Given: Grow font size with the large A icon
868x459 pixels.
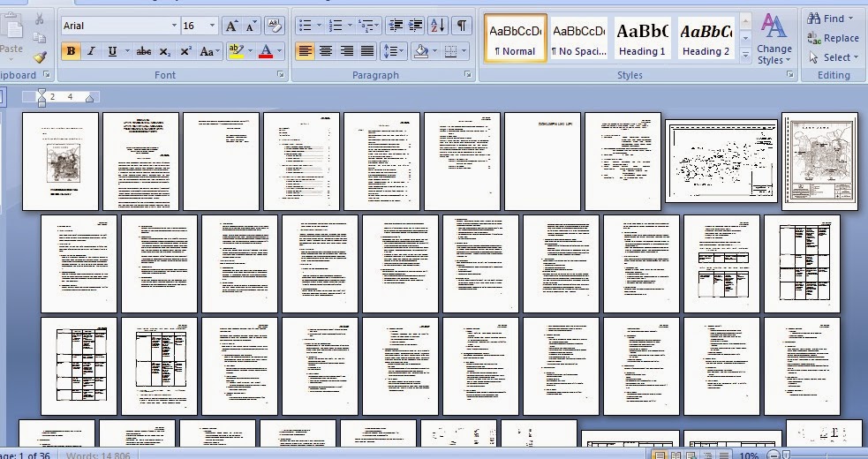Looking at the screenshot, I should tap(231, 26).
